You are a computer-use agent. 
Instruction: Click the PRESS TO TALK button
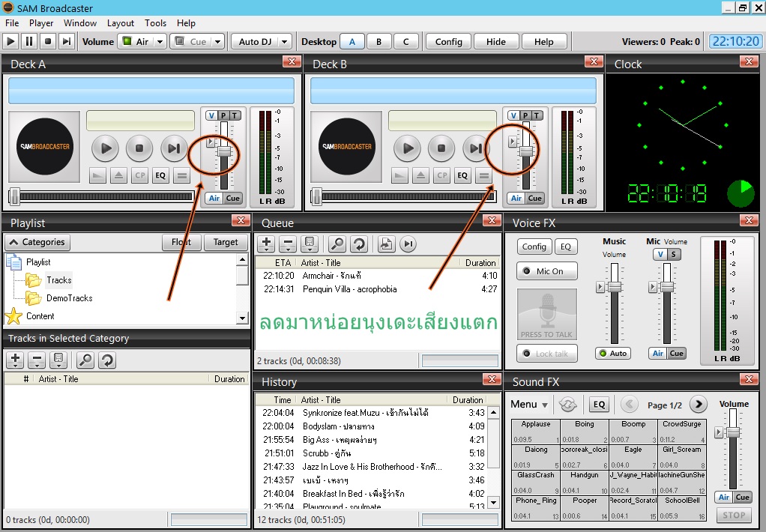tap(546, 314)
